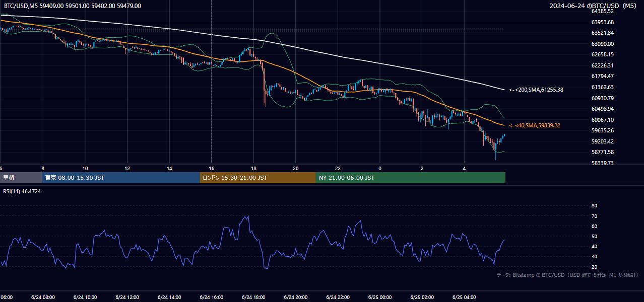Image resolution: width=644 pixels, height=302 pixels.
Task: Click the Bitstamp data source note
Action: [x=568, y=275]
